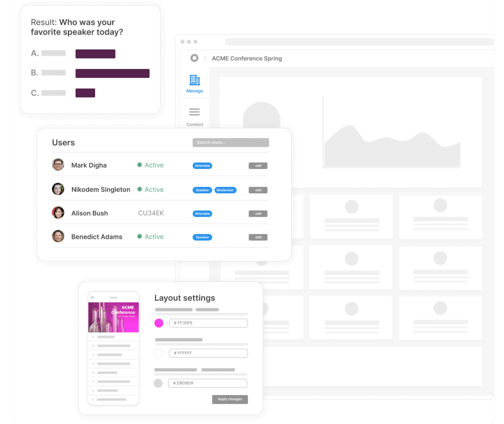Click Benedict Adams's avatar
504x424 pixels.
click(x=58, y=236)
